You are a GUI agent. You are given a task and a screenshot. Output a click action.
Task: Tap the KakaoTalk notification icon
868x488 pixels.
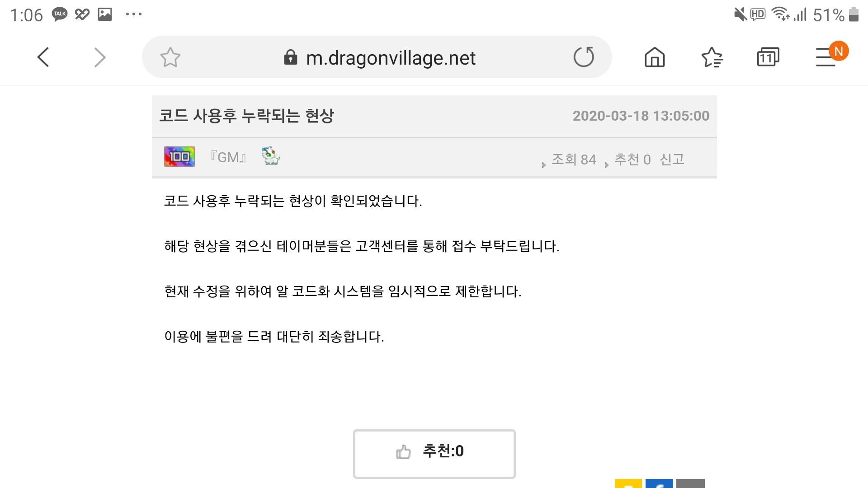(x=60, y=14)
